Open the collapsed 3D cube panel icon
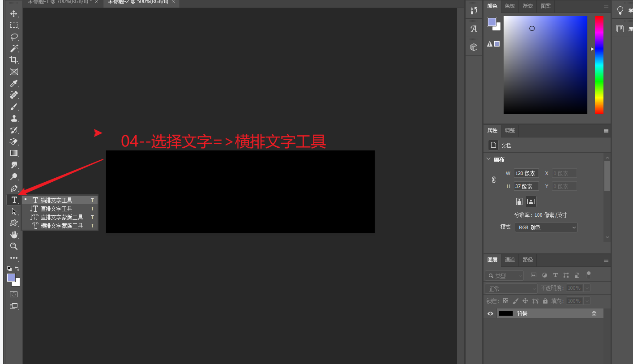The height and width of the screenshot is (364, 633). [474, 47]
